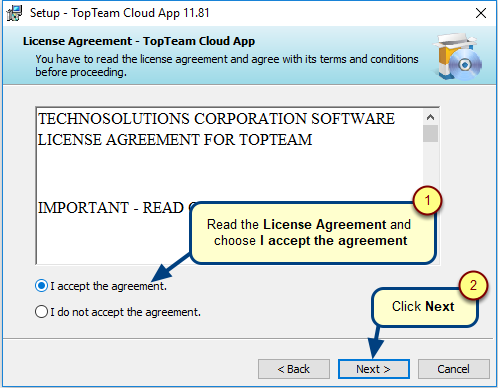Click the 'Setup - TopTeam Cloud App 11.81' title
Screen dimensions: 498x388
pyautogui.click(x=120, y=13)
